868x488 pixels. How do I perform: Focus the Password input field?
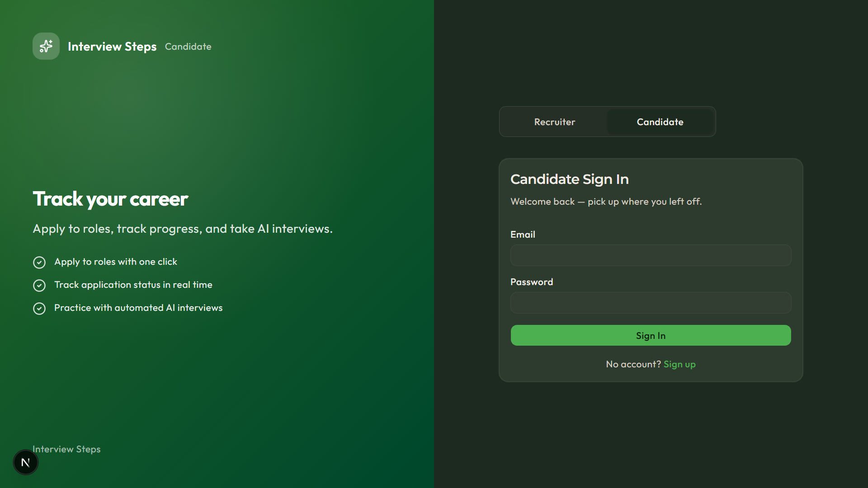point(651,303)
